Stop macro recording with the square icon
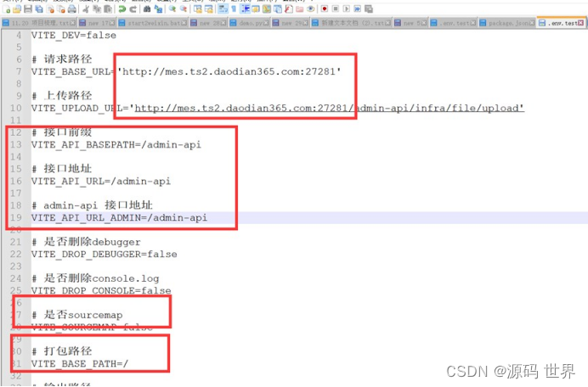The width and height of the screenshot is (588, 387). pos(336,9)
